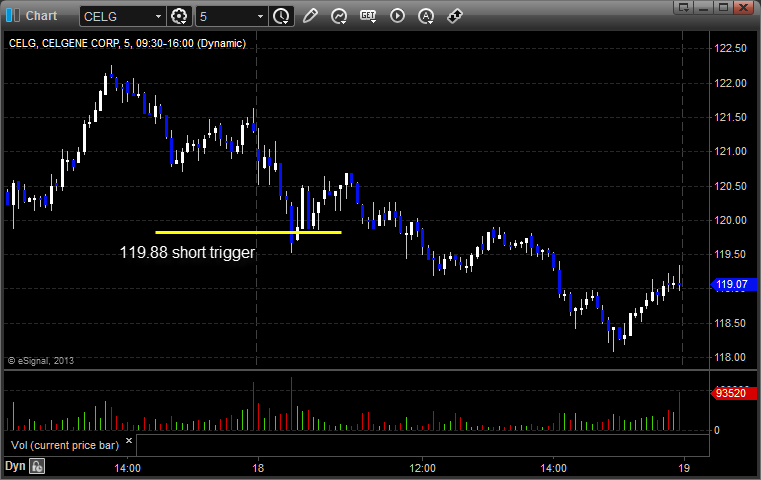Image resolution: width=761 pixels, height=480 pixels.
Task: Click the 122.50 price axis label
Action: 730,48
